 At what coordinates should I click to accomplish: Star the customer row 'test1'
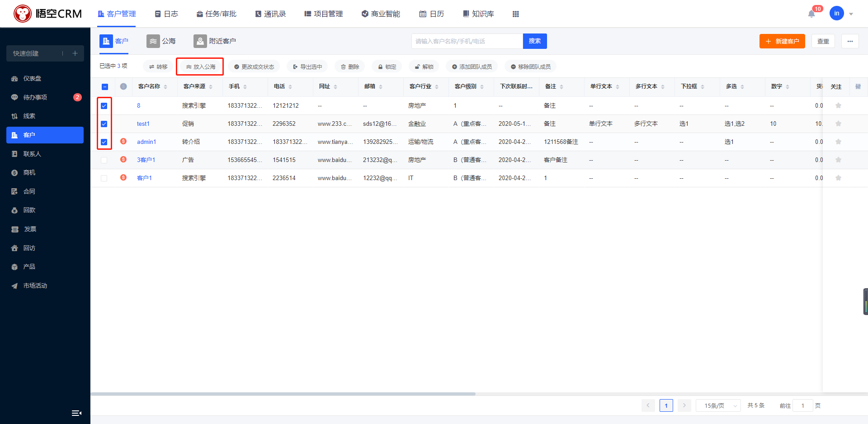[x=838, y=124]
